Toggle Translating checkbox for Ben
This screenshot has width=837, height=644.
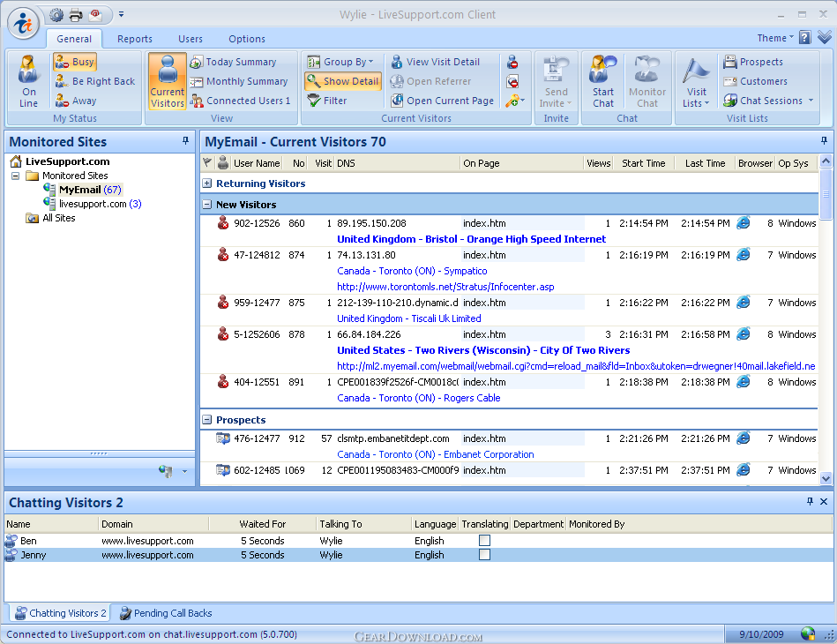pos(485,541)
